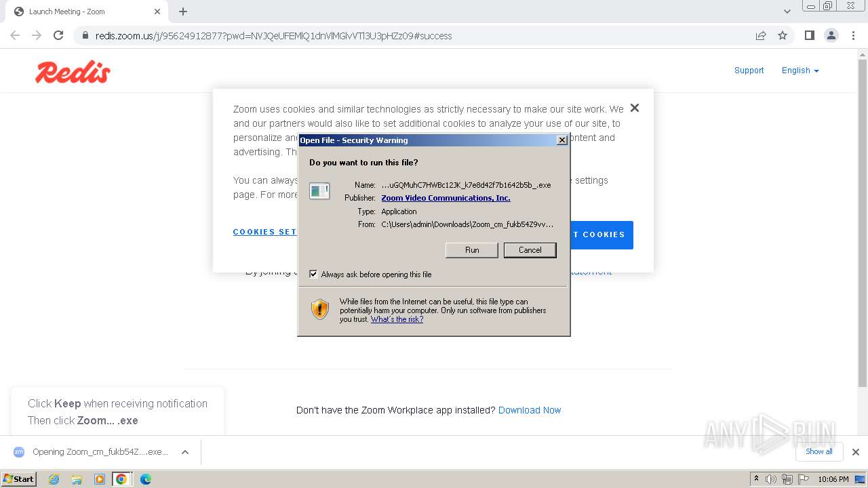Open the What's the risk? link
The image size is (868, 488).
pos(397,319)
